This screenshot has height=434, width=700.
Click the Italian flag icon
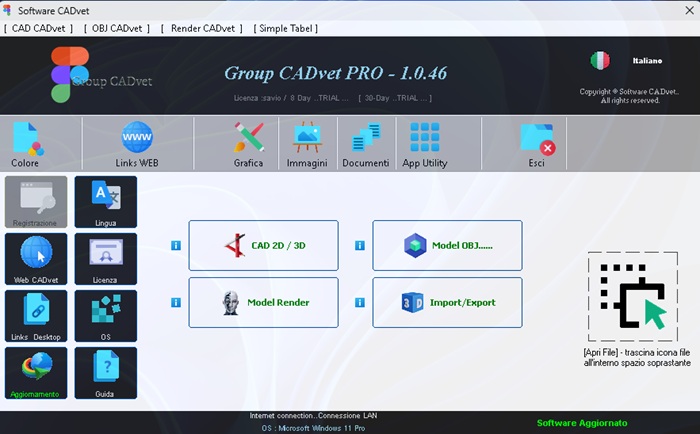tap(600, 60)
